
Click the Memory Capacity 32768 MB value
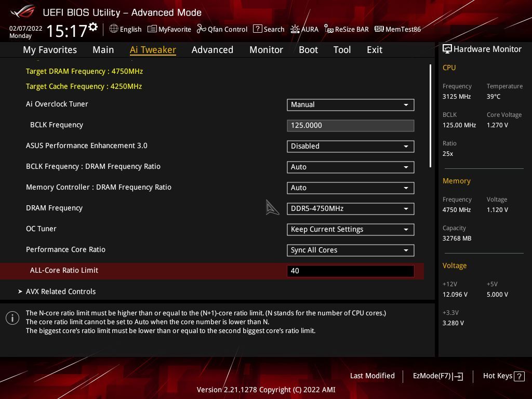click(x=457, y=238)
